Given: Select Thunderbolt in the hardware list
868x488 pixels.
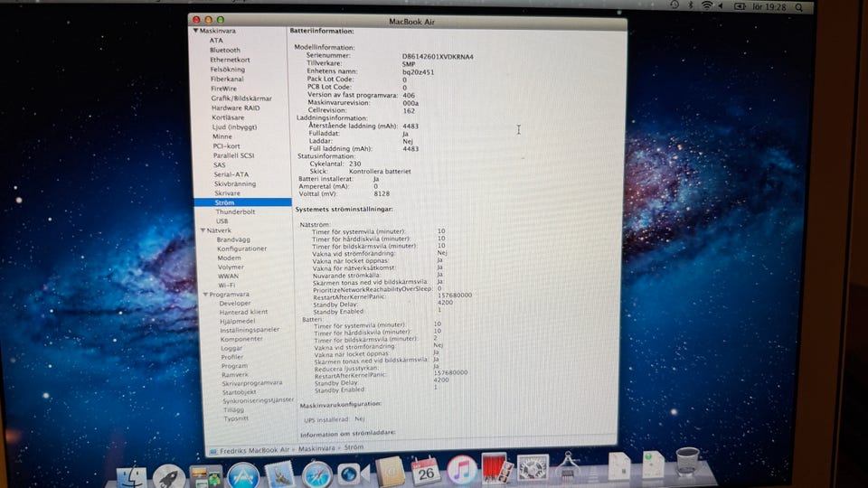Looking at the screenshot, I should (x=235, y=211).
